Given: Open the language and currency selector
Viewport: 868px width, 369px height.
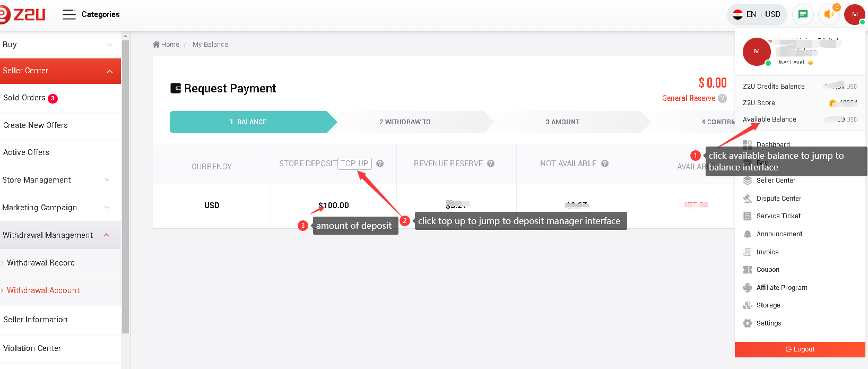Looking at the screenshot, I should click(x=757, y=14).
